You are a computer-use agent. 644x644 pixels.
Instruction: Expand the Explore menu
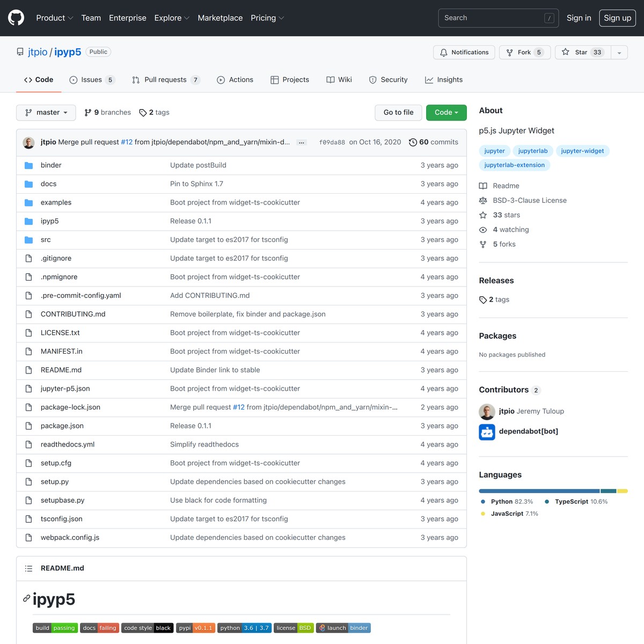[x=171, y=18]
